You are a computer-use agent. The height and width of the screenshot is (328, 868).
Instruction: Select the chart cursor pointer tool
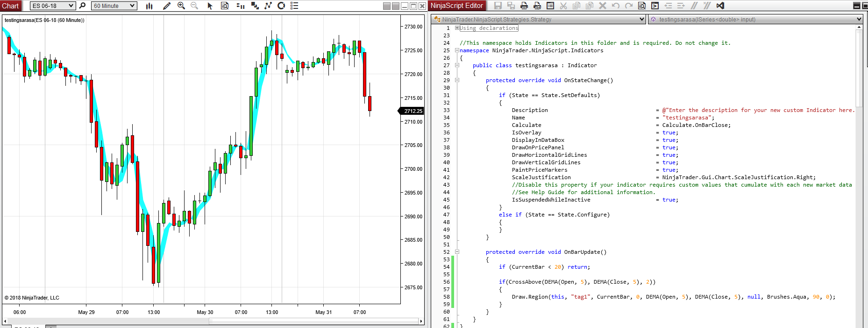[210, 6]
